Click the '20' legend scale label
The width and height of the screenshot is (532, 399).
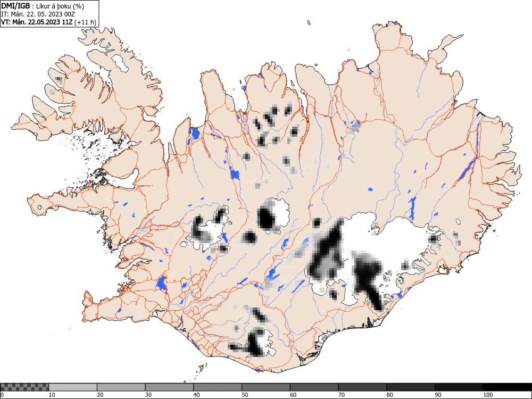[x=100, y=395]
